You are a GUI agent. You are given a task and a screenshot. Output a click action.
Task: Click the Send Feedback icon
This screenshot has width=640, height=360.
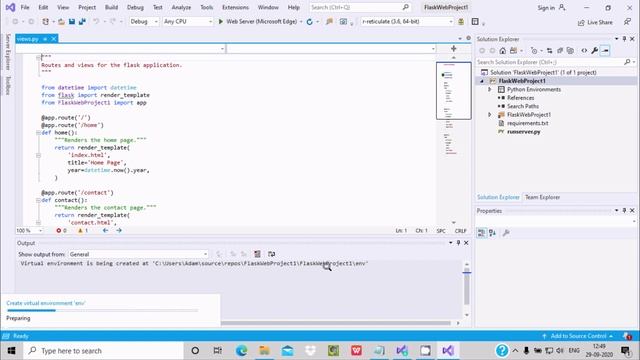coord(627,22)
